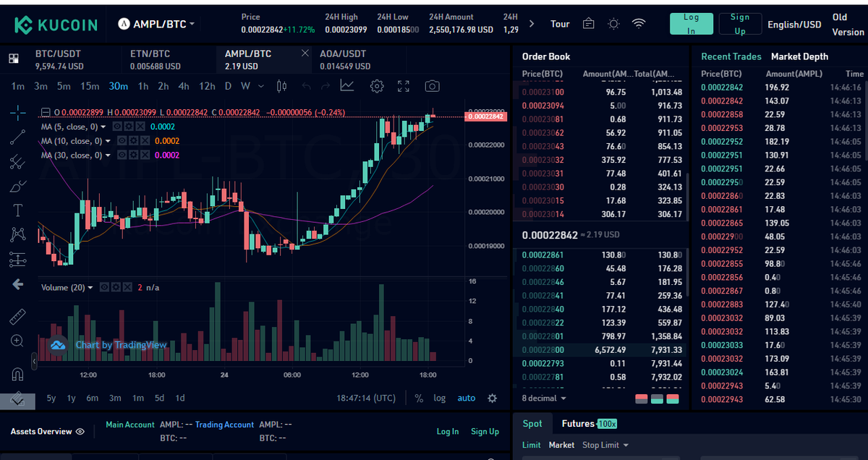This screenshot has width=868, height=460.
Task: Close the AMPL/BTC tab
Action: tap(305, 53)
